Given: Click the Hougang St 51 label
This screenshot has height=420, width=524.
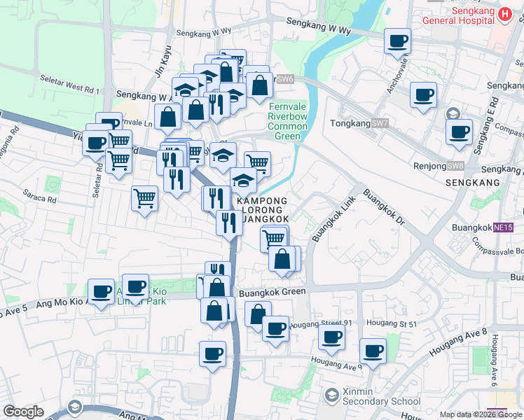Looking at the screenshot, I should [x=392, y=323].
